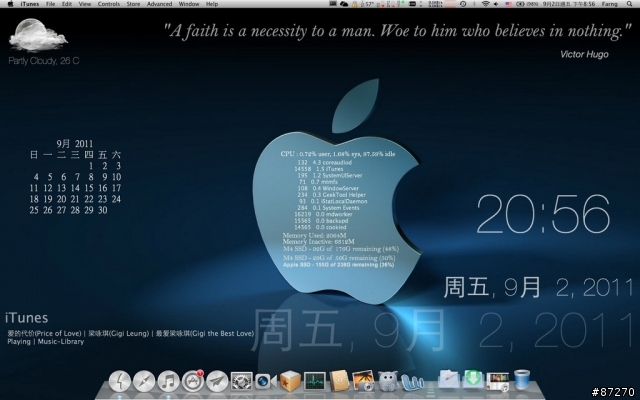Click date 30 in desktop calendar
Screen dimensions: 640x400
[103, 210]
